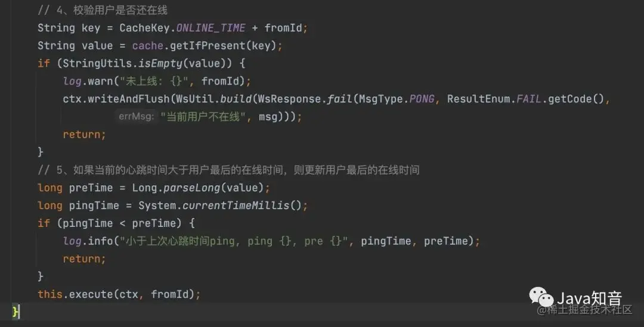Click the log.warn statement

(x=156, y=81)
